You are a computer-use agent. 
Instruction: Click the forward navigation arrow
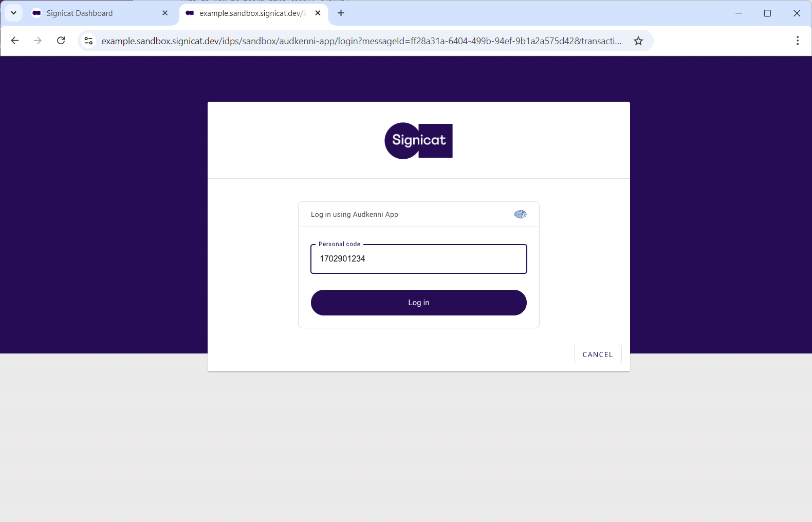(38, 41)
